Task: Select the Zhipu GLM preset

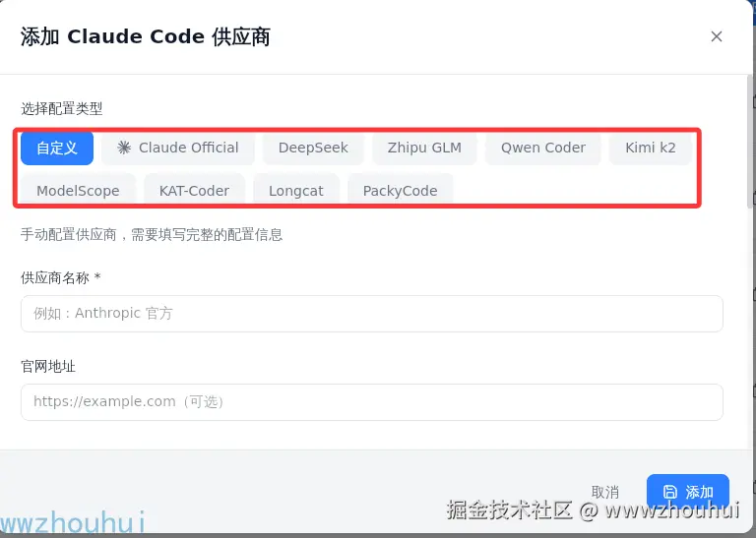Action: (x=424, y=148)
